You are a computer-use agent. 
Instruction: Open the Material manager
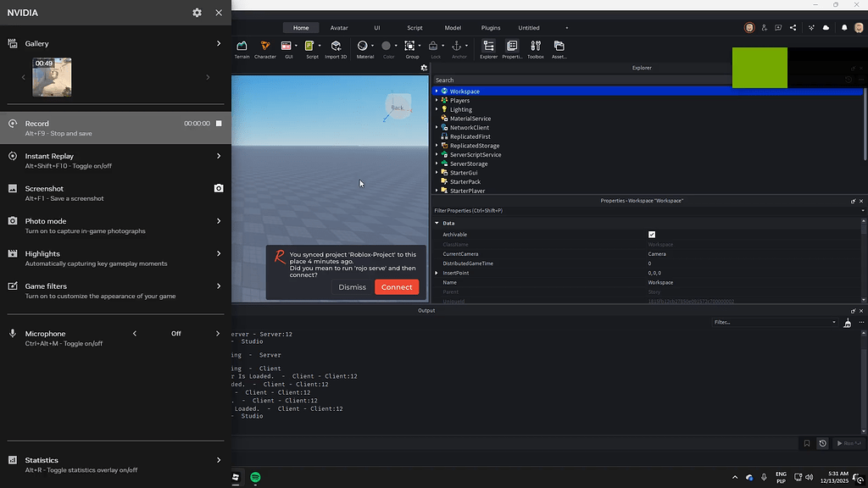tap(362, 48)
